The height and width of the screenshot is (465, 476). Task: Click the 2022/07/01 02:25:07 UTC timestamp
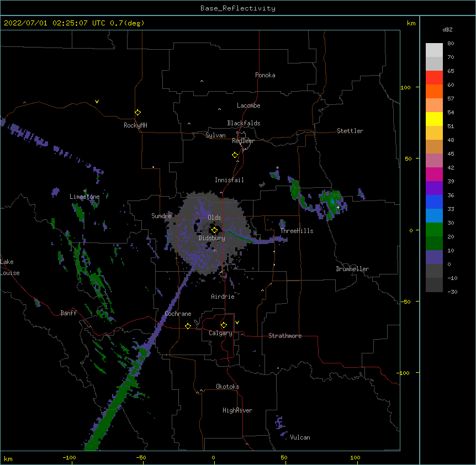(x=55, y=23)
